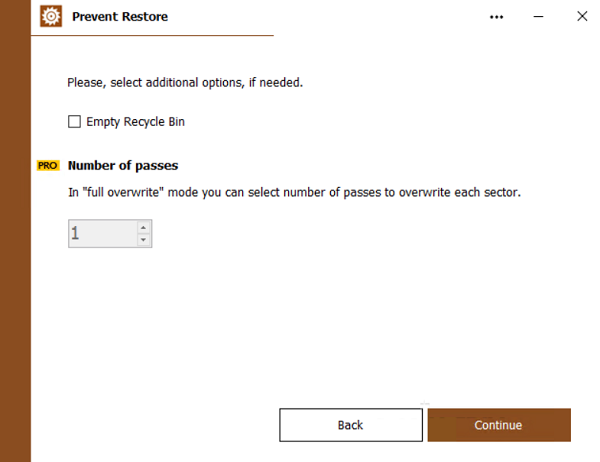
Task: Click the "full overwrite" mode description text
Action: tap(294, 192)
